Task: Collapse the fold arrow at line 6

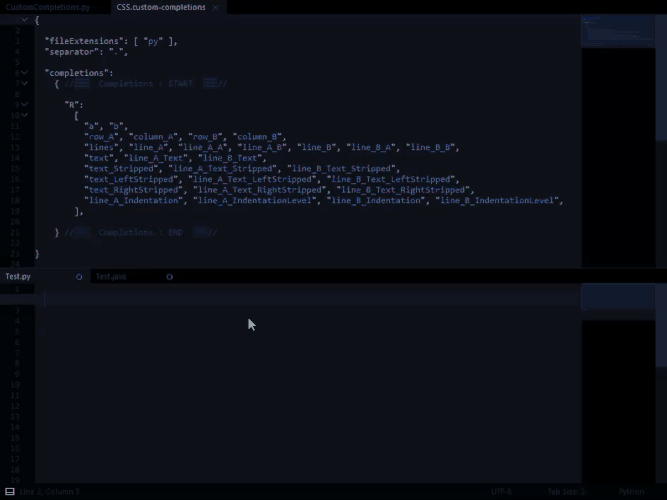Action: [25, 73]
